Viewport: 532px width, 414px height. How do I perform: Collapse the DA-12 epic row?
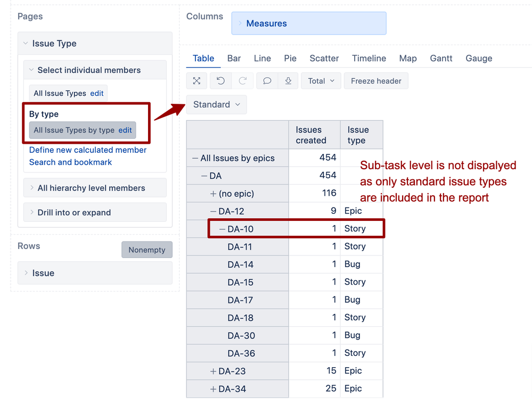tap(213, 212)
